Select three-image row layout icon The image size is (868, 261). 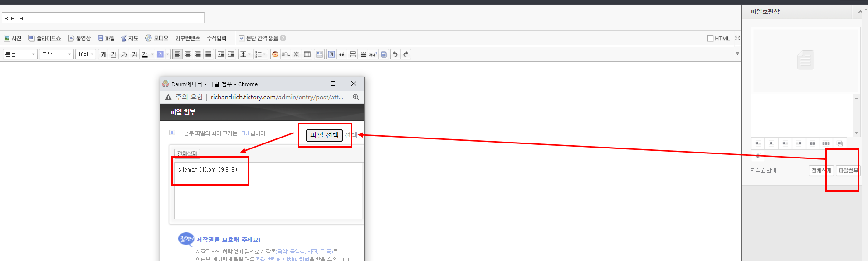(826, 143)
